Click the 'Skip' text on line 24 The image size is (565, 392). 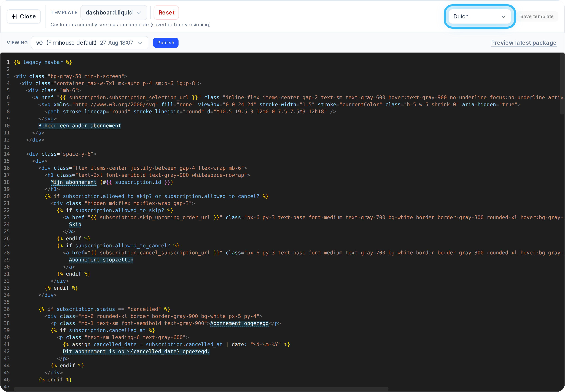pyautogui.click(x=75, y=224)
